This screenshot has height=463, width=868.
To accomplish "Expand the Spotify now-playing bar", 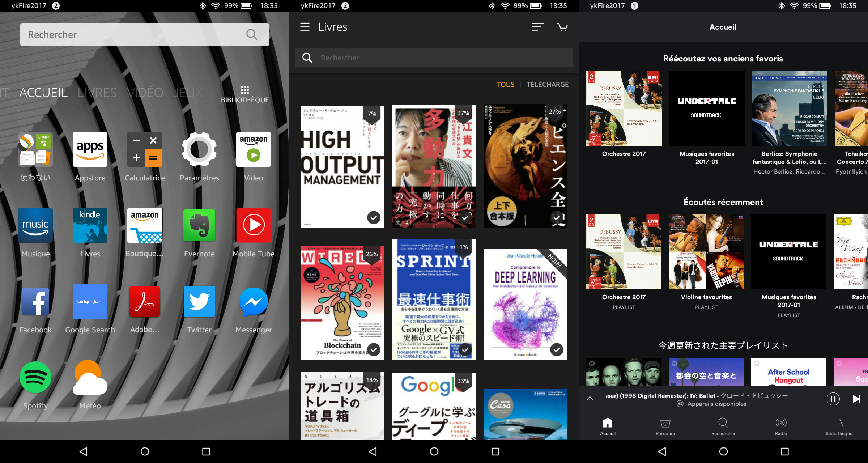I will [x=590, y=399].
